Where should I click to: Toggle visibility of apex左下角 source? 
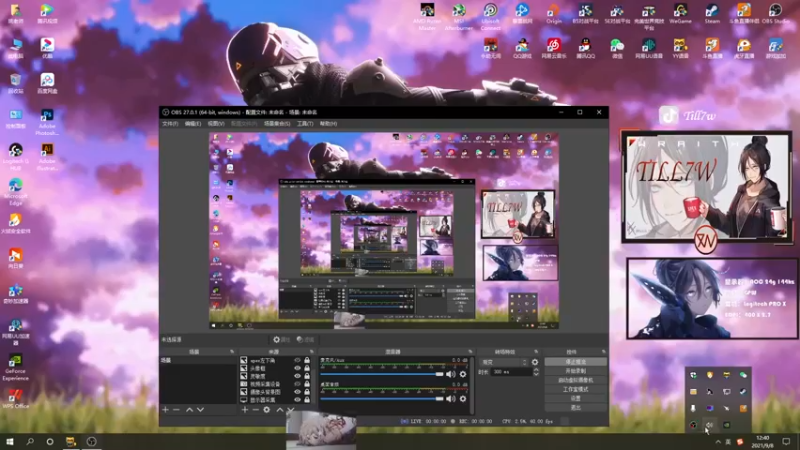click(297, 360)
